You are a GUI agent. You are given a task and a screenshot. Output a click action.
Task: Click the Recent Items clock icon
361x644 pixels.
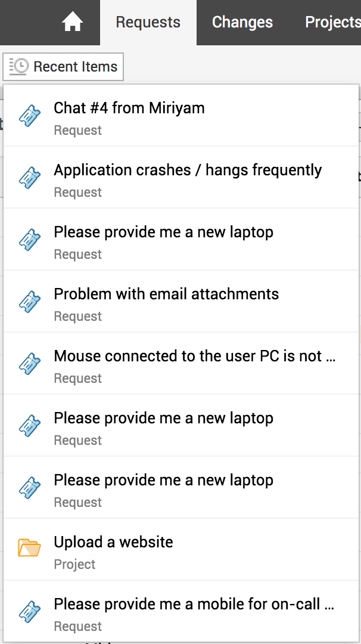pyautogui.click(x=19, y=67)
